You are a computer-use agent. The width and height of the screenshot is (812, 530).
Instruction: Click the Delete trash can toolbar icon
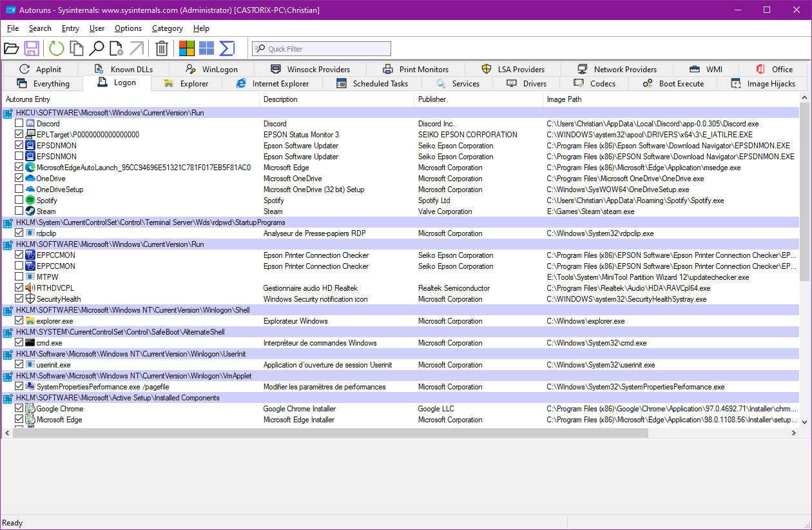(x=162, y=48)
